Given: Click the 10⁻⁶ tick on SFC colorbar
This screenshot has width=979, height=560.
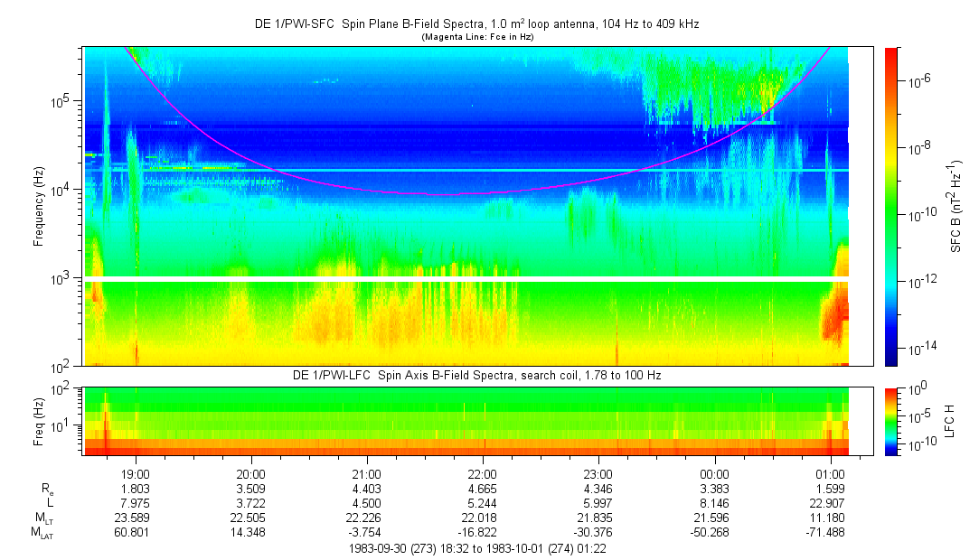Looking at the screenshot, I should (922, 80).
